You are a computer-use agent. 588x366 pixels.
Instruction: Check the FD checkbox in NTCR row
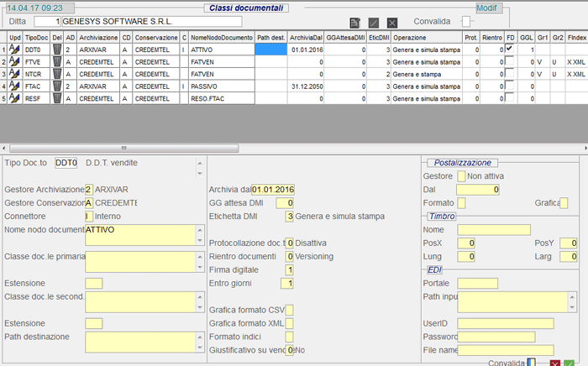(509, 73)
